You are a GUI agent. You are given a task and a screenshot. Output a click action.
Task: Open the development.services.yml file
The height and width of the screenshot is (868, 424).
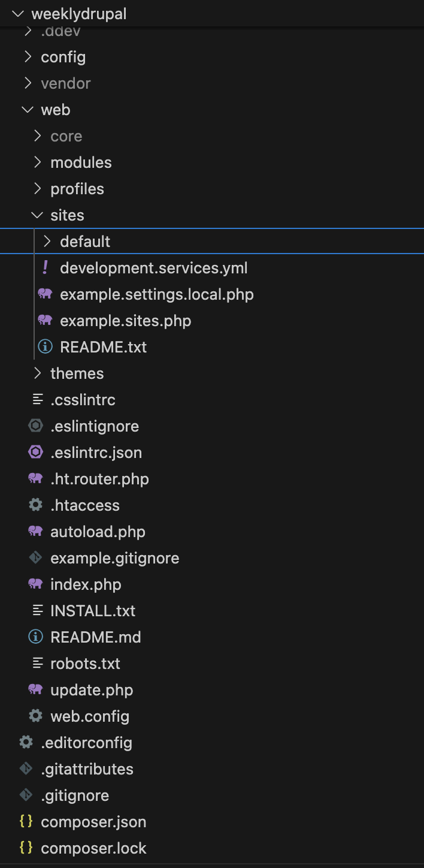click(x=154, y=268)
